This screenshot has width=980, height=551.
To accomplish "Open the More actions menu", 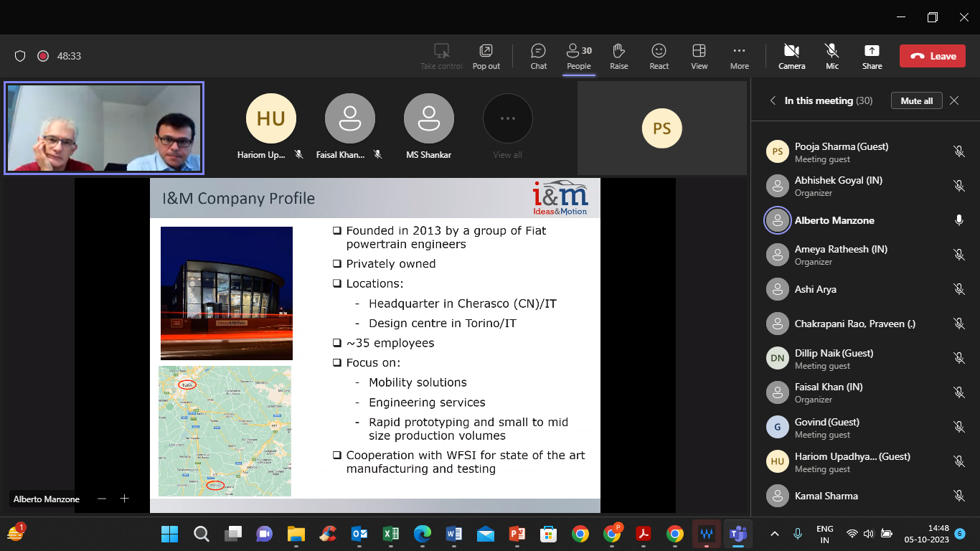I will coord(739,55).
